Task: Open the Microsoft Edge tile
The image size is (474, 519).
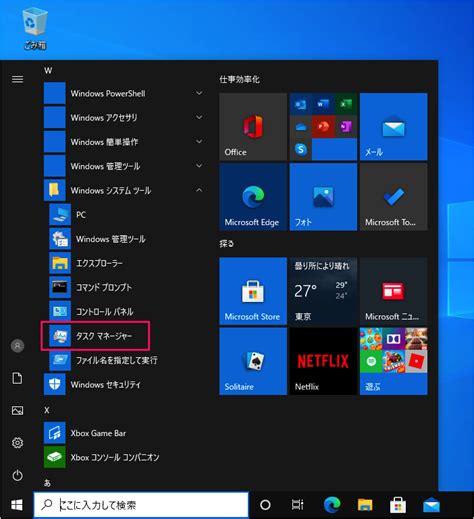Action: (x=253, y=197)
